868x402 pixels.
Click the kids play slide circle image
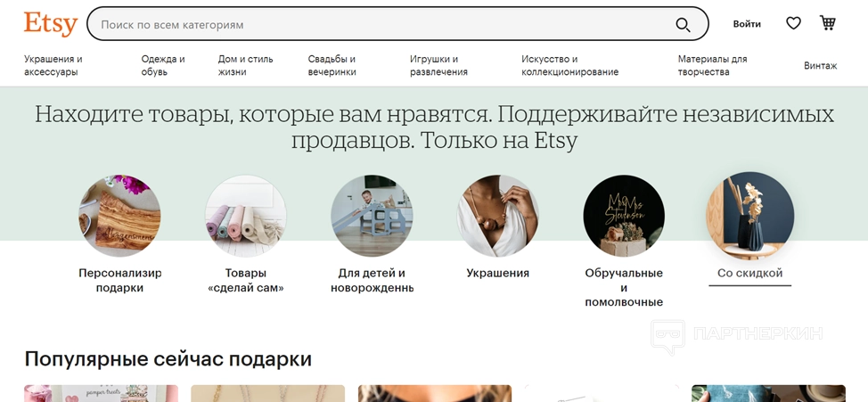point(372,216)
